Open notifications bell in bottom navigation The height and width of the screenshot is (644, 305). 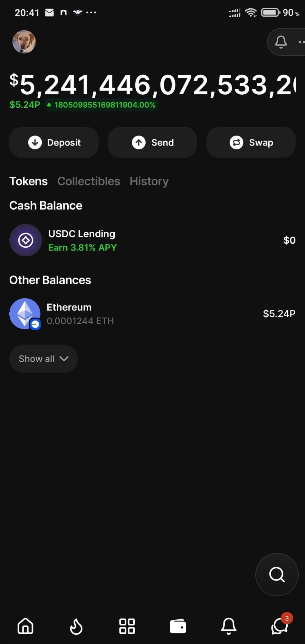[x=229, y=627]
